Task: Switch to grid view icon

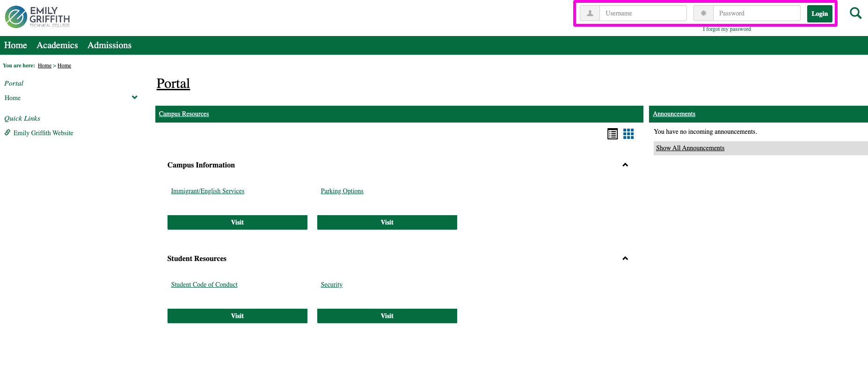Action: [628, 134]
